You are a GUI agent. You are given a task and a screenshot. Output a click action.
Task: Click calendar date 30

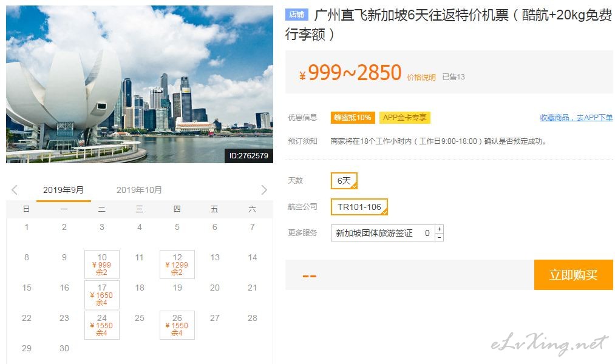point(64,348)
